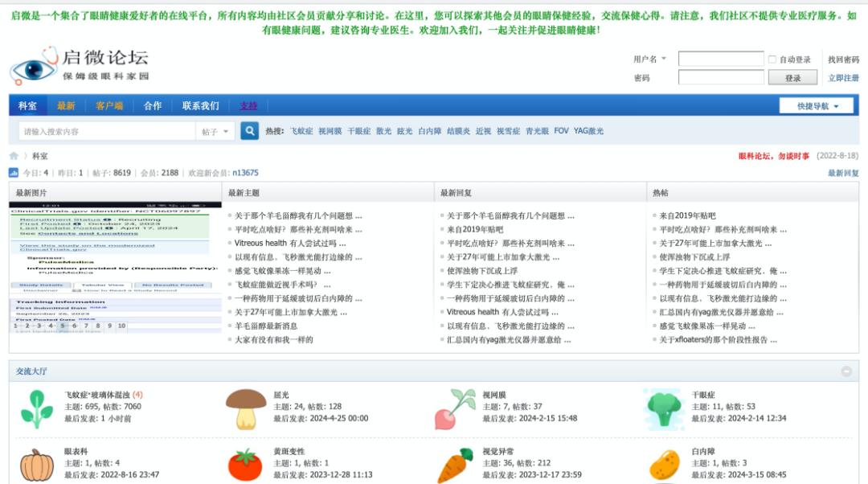Open the 联系我们 navigation tab

point(200,106)
